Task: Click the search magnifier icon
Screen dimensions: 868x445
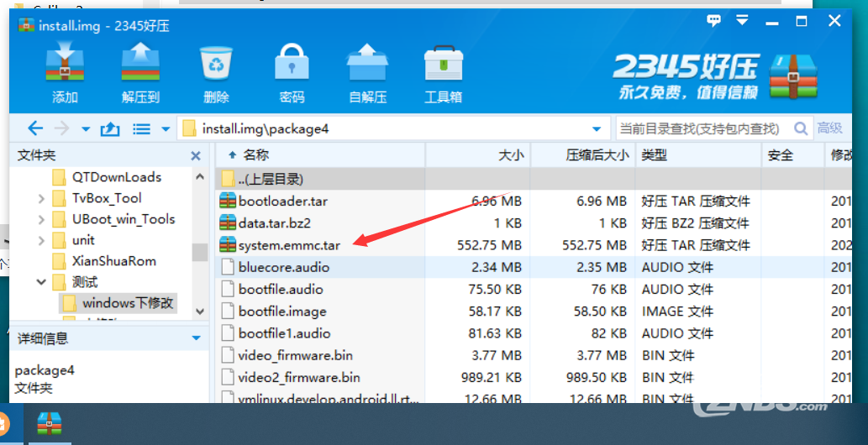Action: tap(801, 129)
